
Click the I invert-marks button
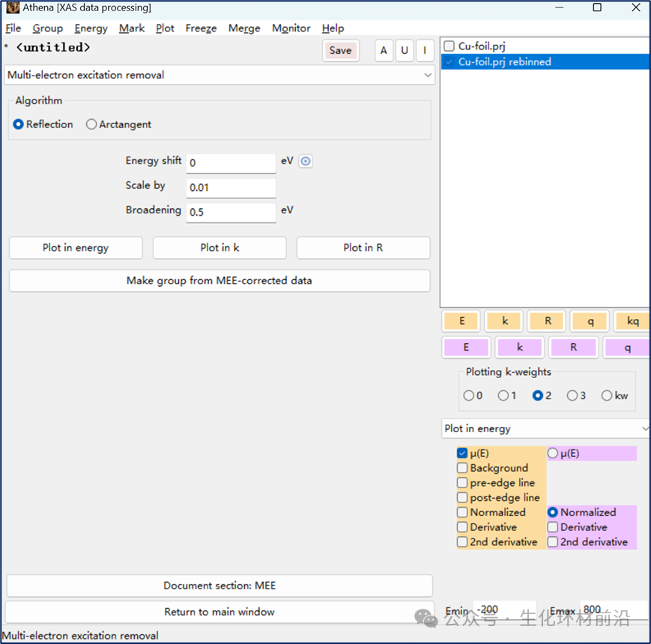[x=425, y=51]
